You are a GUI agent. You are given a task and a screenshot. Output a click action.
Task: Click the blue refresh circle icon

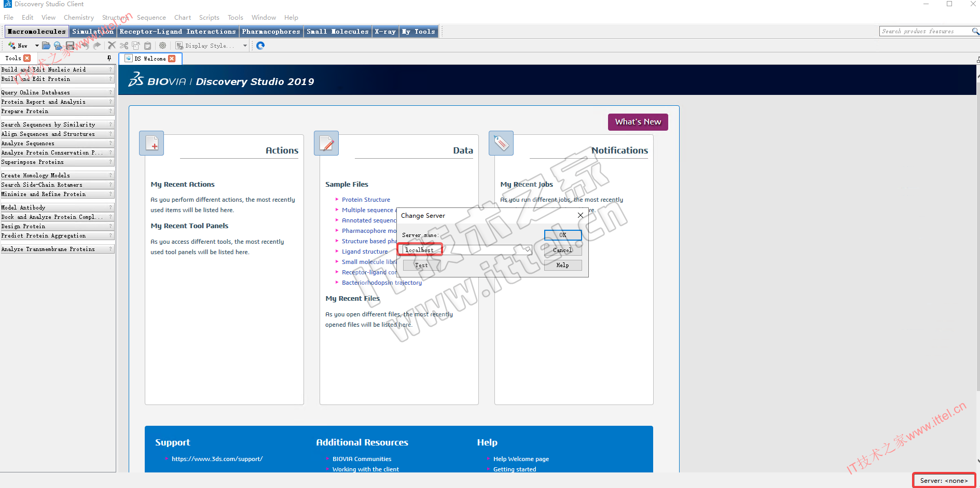coord(260,46)
